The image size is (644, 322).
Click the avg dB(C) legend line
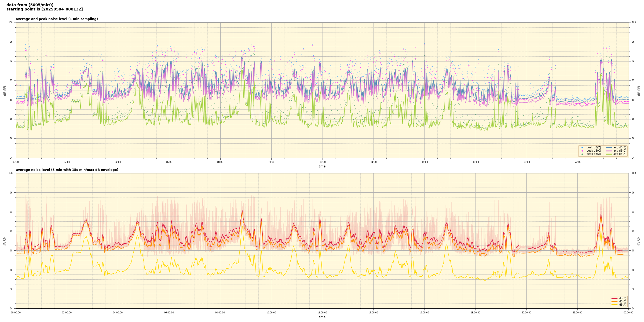[609, 151]
